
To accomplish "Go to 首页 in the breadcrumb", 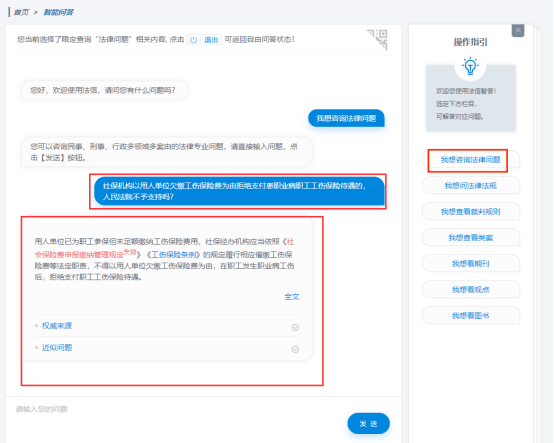I will click(22, 12).
